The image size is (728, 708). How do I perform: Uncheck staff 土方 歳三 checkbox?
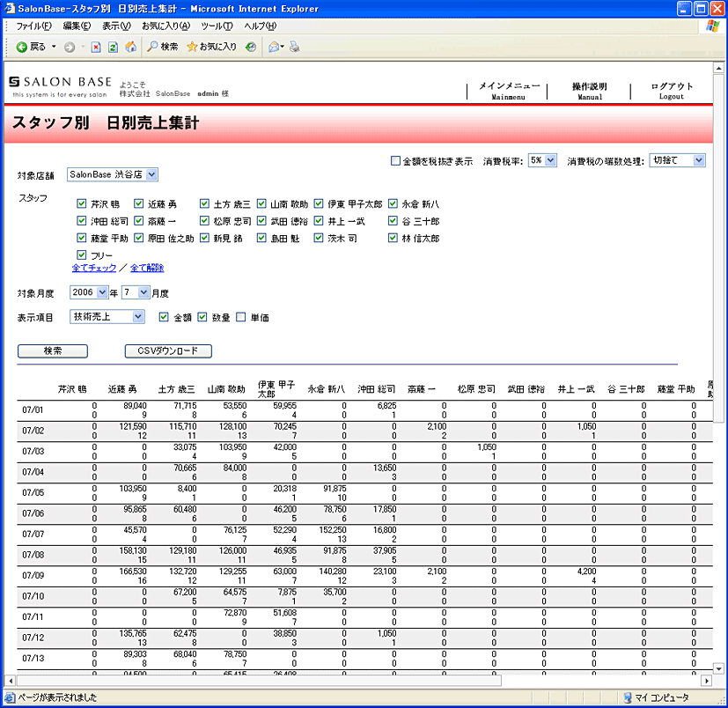204,203
